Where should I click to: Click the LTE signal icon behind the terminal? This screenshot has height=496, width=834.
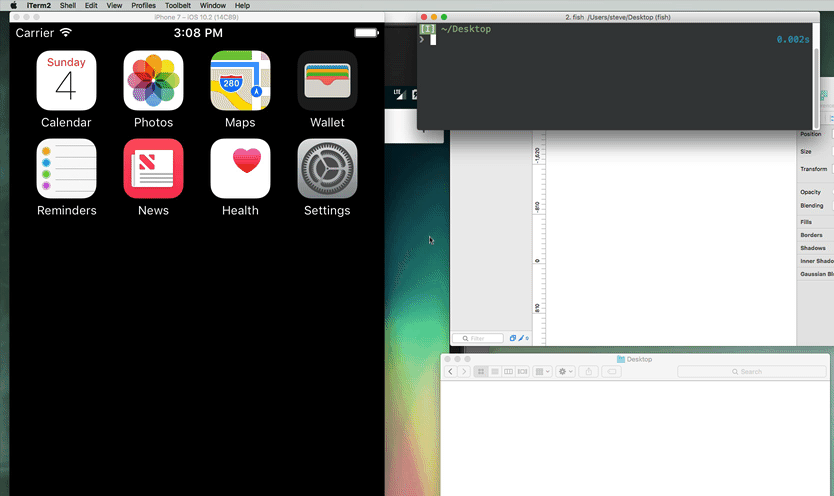coord(399,94)
